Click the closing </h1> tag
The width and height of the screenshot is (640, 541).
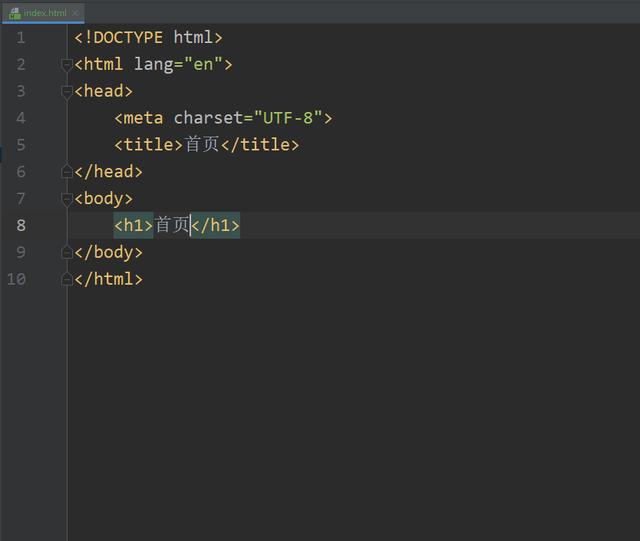pyautogui.click(x=216, y=225)
